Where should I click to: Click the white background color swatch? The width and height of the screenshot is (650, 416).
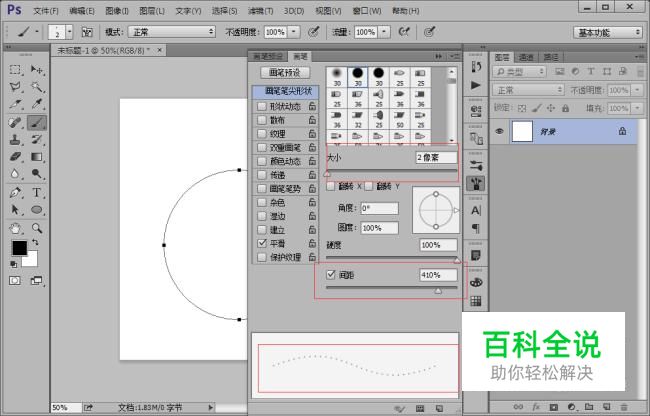point(32,261)
